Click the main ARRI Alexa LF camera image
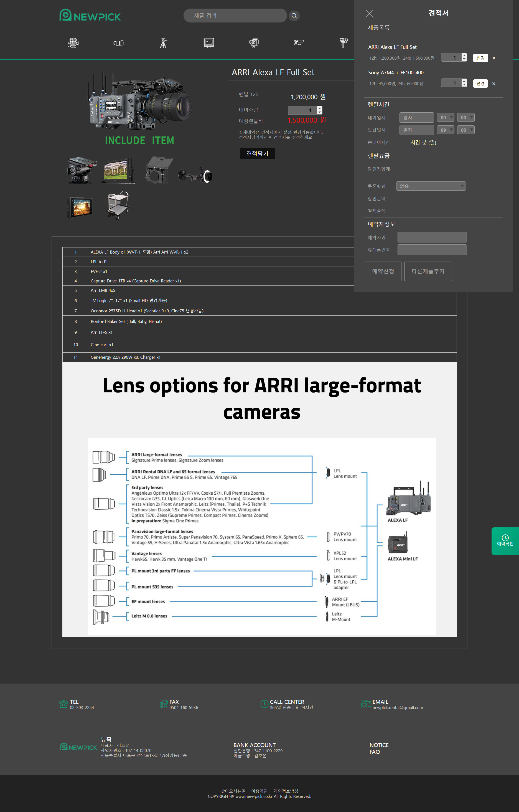This screenshot has width=519, height=812. (140, 100)
